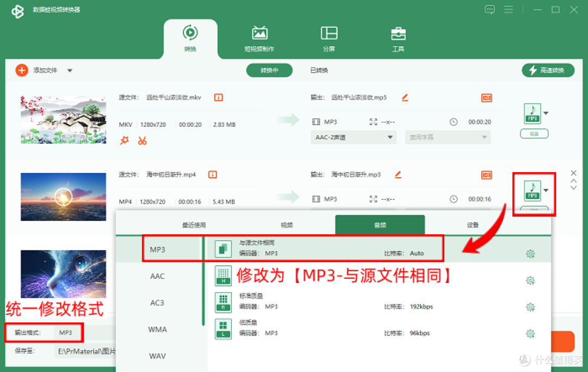
Task: Enable 高速转换 fast conversion
Action: (548, 70)
